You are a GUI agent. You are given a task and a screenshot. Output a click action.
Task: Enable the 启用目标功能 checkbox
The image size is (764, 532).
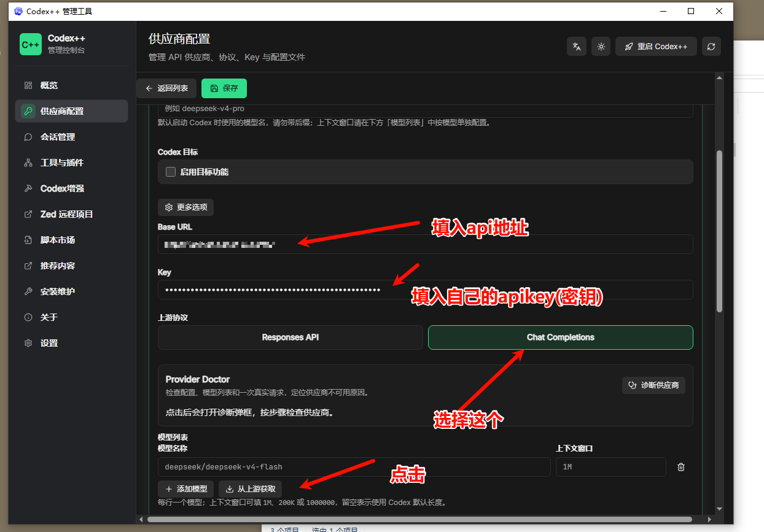tap(171, 172)
